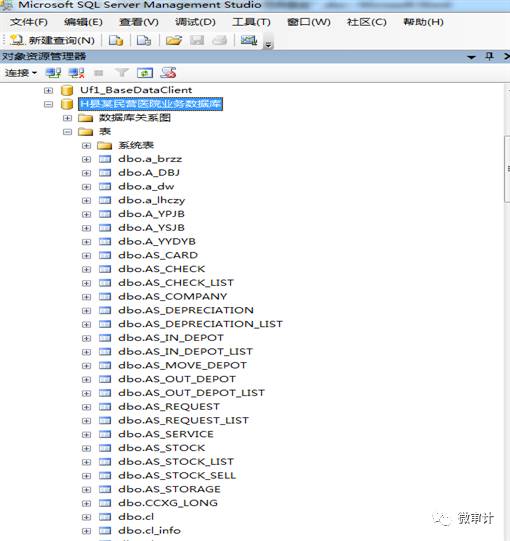Expand the 系统表 folder
The width and height of the screenshot is (510, 541).
[x=86, y=146]
